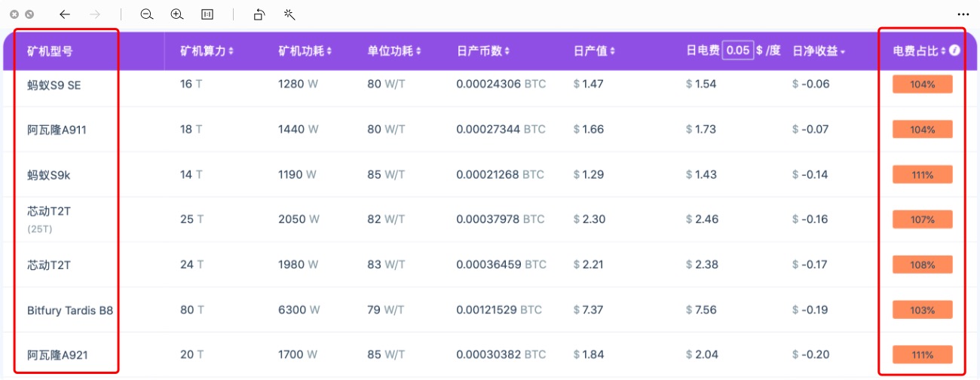Open the Bitfury Tardis B8 miner entry

point(70,310)
